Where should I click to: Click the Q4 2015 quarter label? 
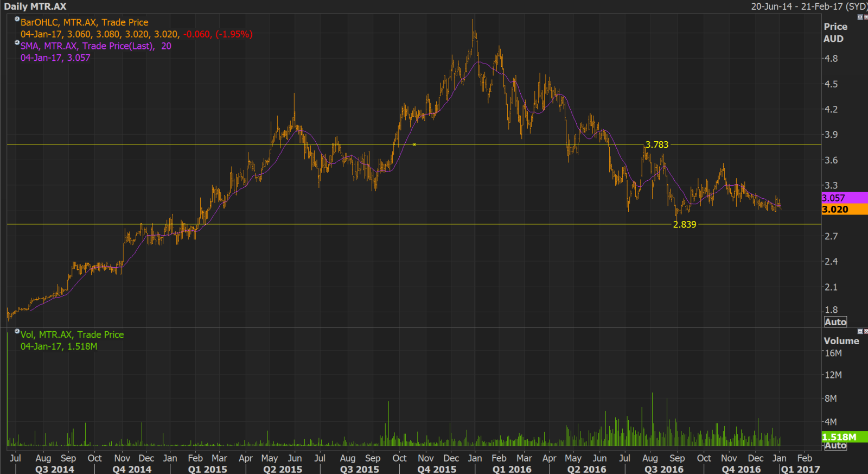tap(437, 469)
